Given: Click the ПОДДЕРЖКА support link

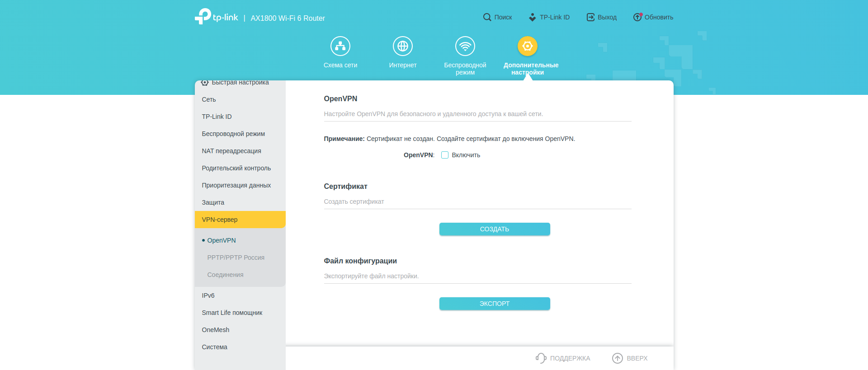Looking at the screenshot, I should [x=563, y=358].
